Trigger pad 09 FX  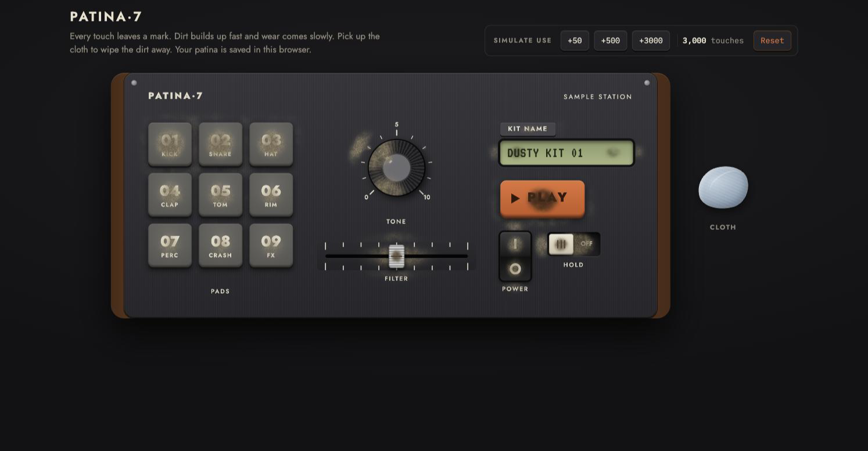pos(271,245)
